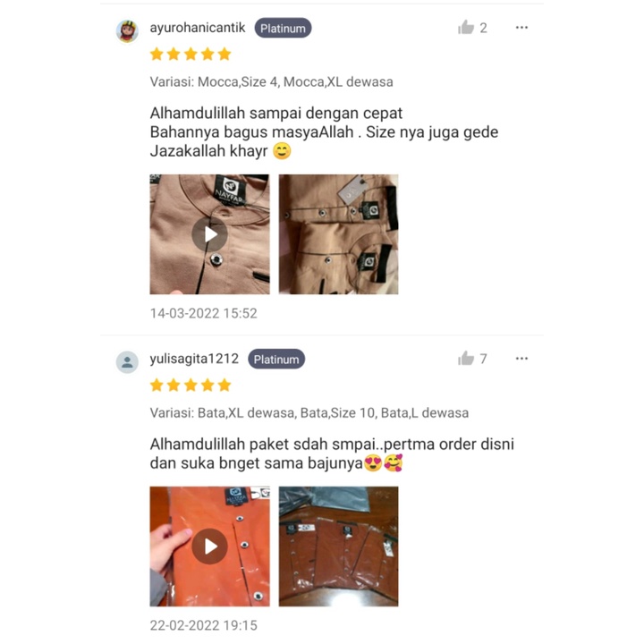View the photo of packaged bata shirts

coord(338,547)
